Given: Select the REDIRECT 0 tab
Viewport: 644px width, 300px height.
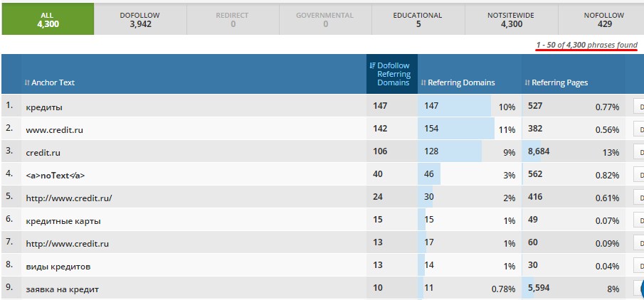Looking at the screenshot, I should point(233,19).
